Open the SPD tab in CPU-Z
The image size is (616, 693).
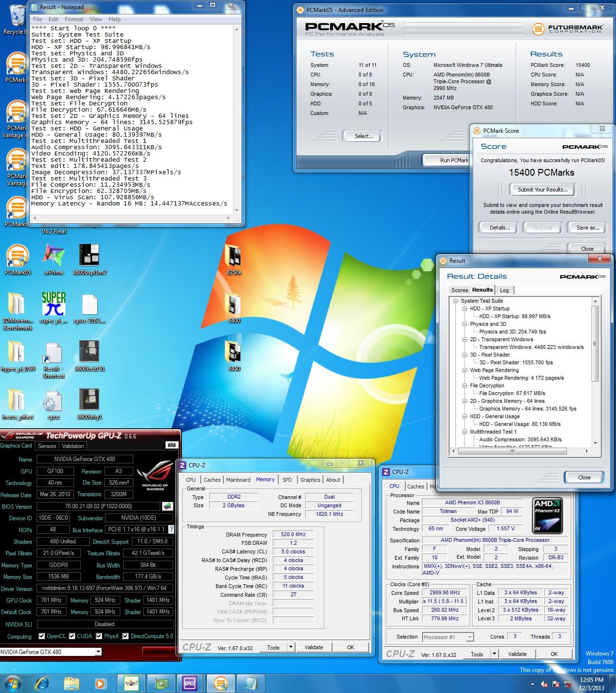287,480
